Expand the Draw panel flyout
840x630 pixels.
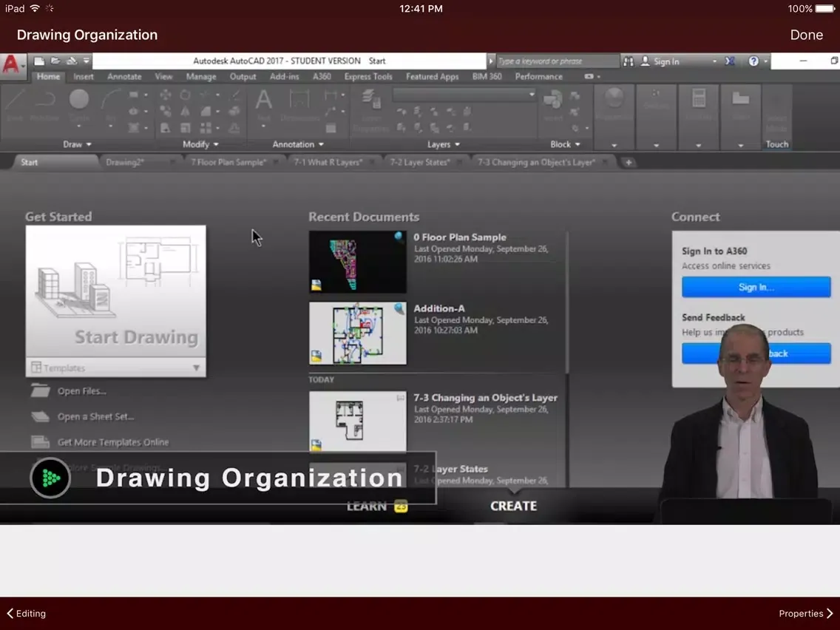[x=77, y=144]
